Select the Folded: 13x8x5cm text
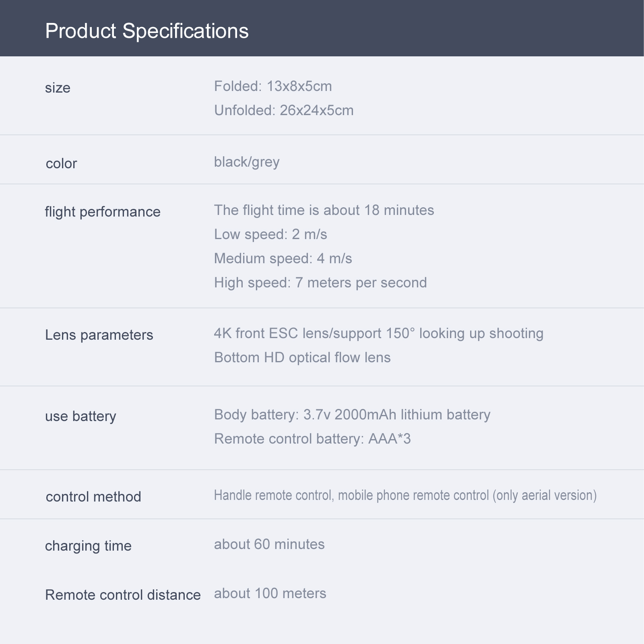 (273, 87)
